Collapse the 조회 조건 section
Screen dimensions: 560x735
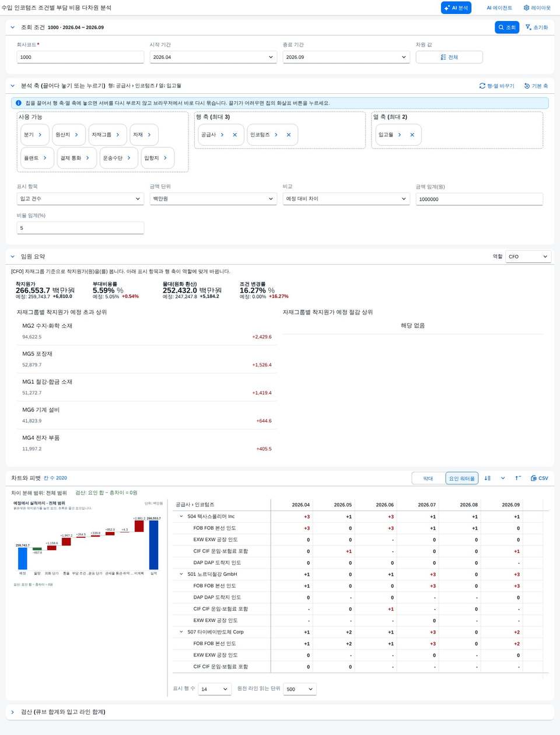click(x=13, y=27)
